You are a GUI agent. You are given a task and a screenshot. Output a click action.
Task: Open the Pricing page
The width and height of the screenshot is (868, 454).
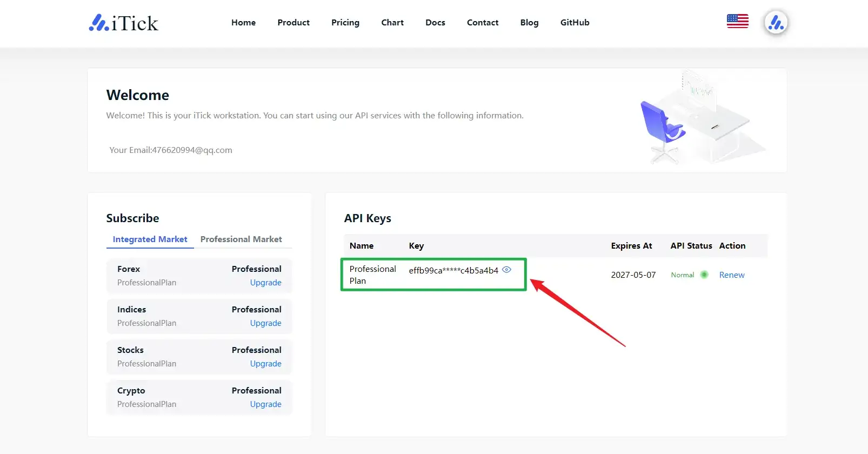click(x=345, y=23)
